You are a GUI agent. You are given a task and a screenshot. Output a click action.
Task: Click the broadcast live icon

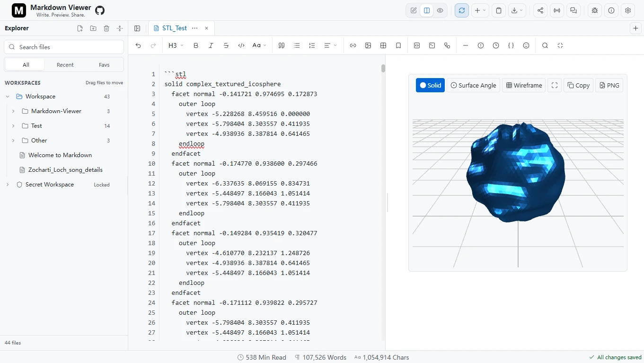click(x=557, y=10)
